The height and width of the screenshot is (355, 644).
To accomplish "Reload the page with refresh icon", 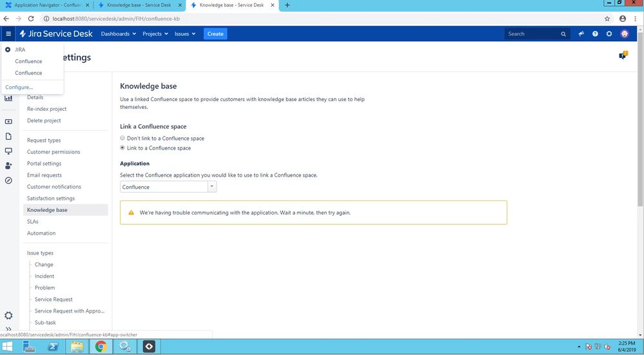I will pyautogui.click(x=31, y=19).
